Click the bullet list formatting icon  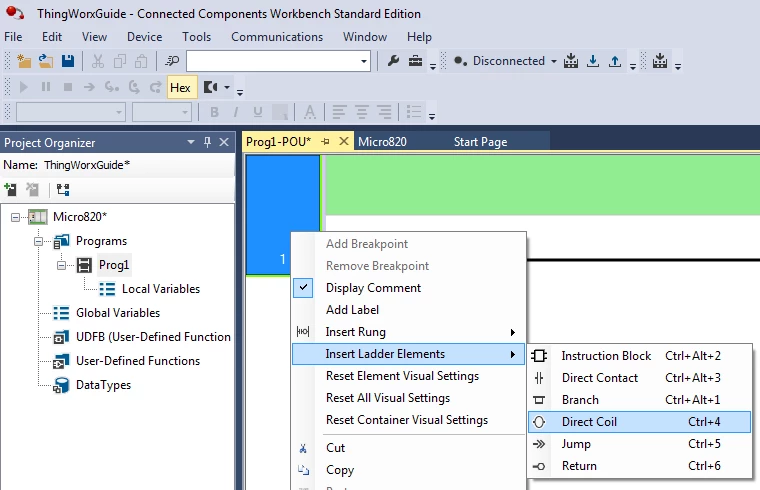414,112
